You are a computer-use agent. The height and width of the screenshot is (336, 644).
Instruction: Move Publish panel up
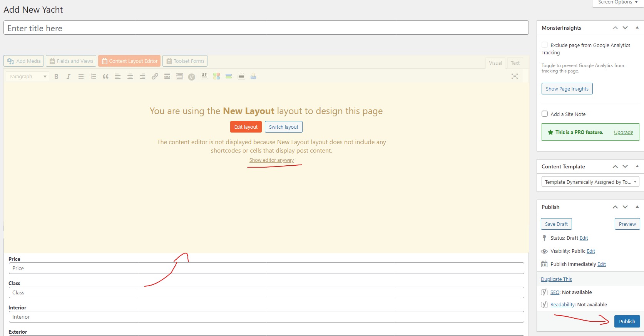[x=615, y=207]
